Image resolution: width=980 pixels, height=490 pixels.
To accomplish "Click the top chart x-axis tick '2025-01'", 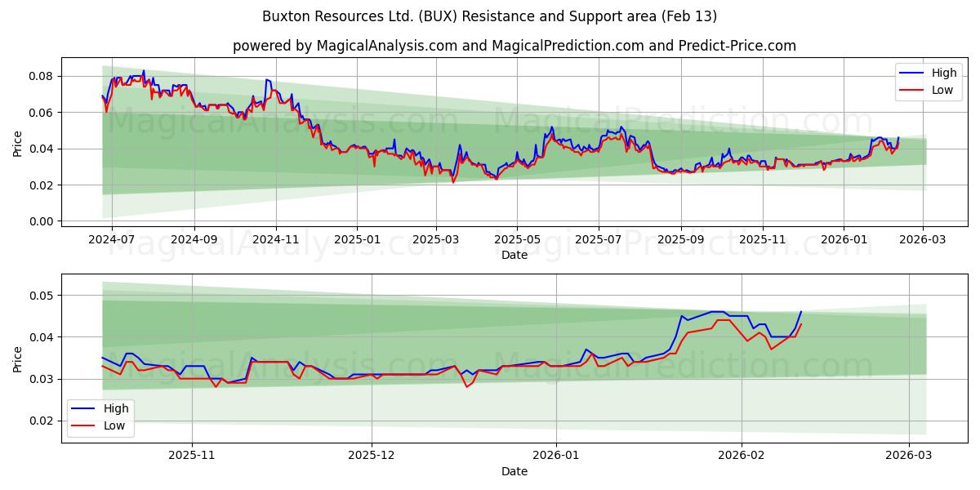I will (x=357, y=241).
